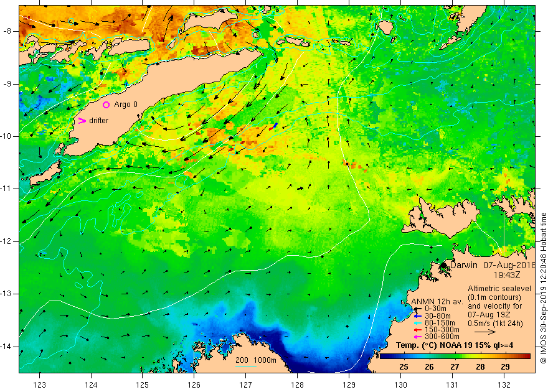Click the 'Altimetric sealevel' legend text

[499, 289]
